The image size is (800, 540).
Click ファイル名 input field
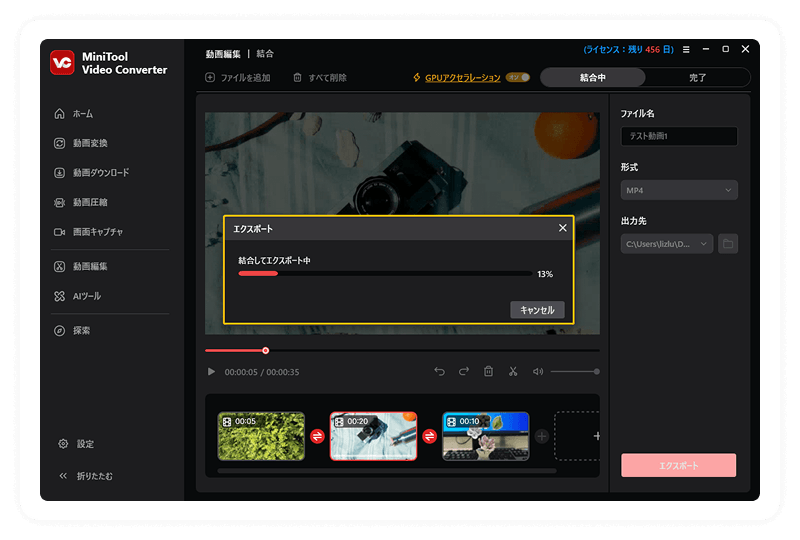tap(679, 136)
